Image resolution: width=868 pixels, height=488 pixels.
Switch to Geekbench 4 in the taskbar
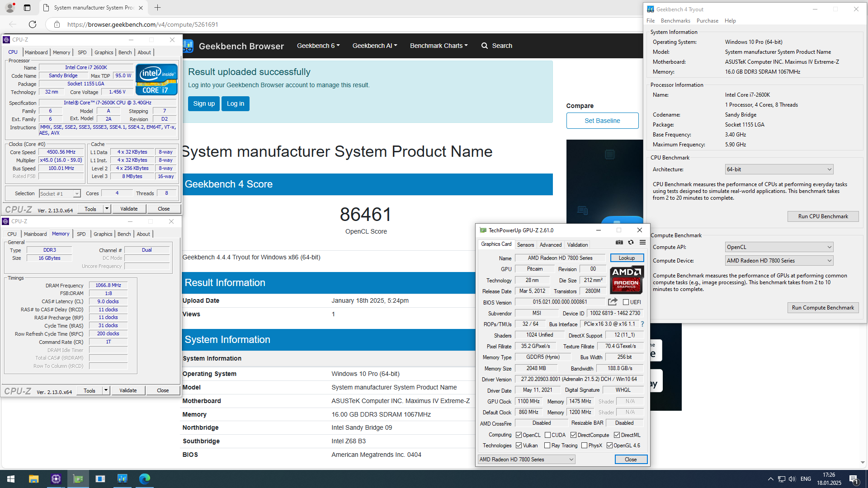(x=123, y=479)
